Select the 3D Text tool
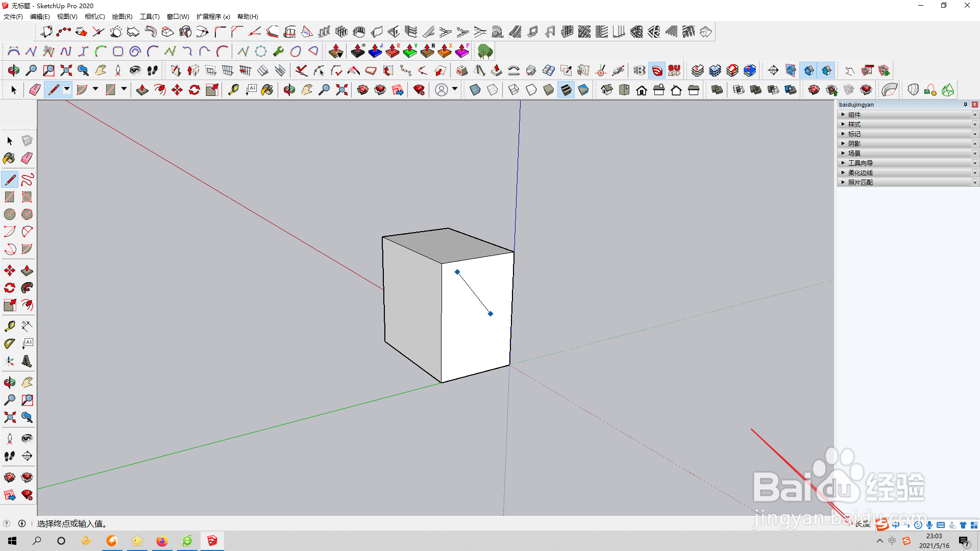 tap(27, 361)
